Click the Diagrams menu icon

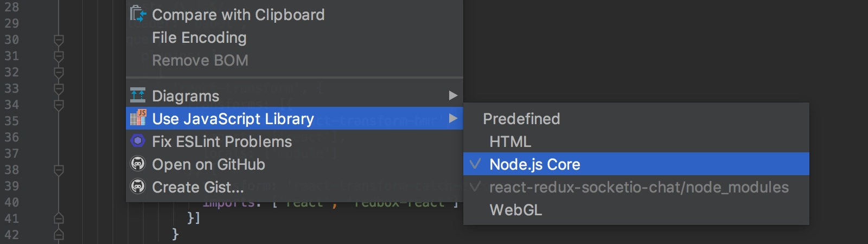pos(138,95)
